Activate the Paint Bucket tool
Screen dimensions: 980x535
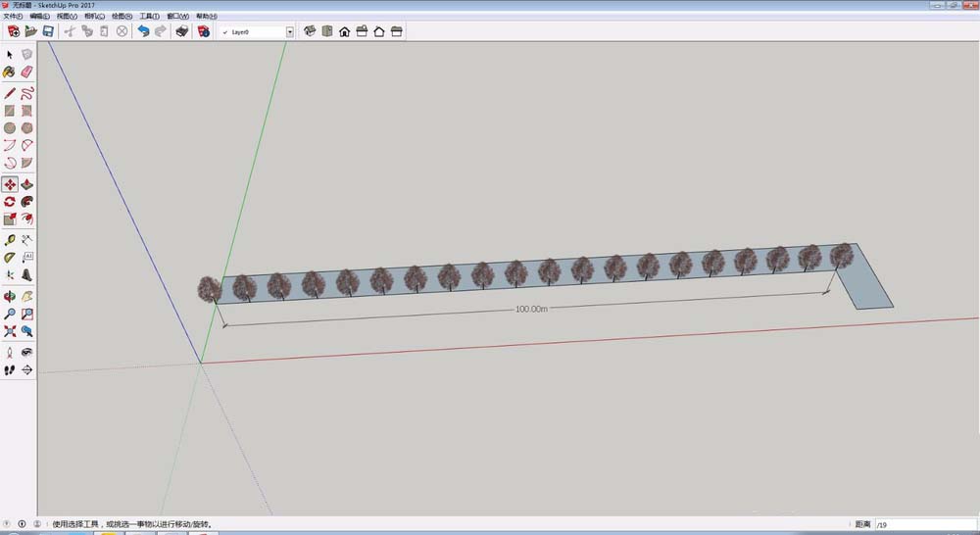[x=10, y=72]
